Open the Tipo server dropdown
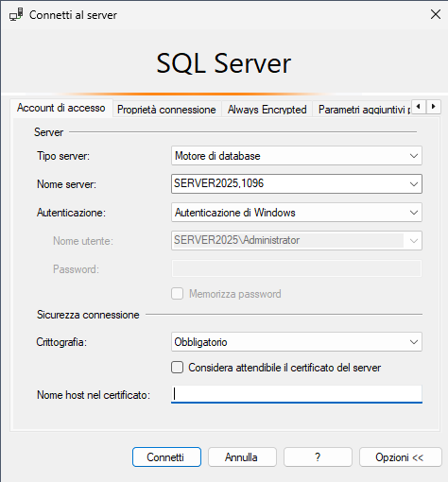 [297, 156]
